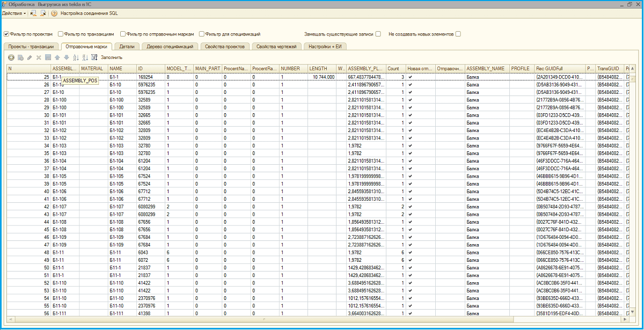Open help via the question mark icon
644x330 pixels.
[54, 13]
